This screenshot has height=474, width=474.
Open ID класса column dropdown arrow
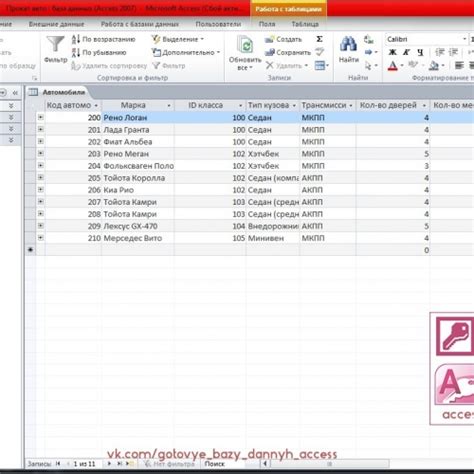pos(241,106)
